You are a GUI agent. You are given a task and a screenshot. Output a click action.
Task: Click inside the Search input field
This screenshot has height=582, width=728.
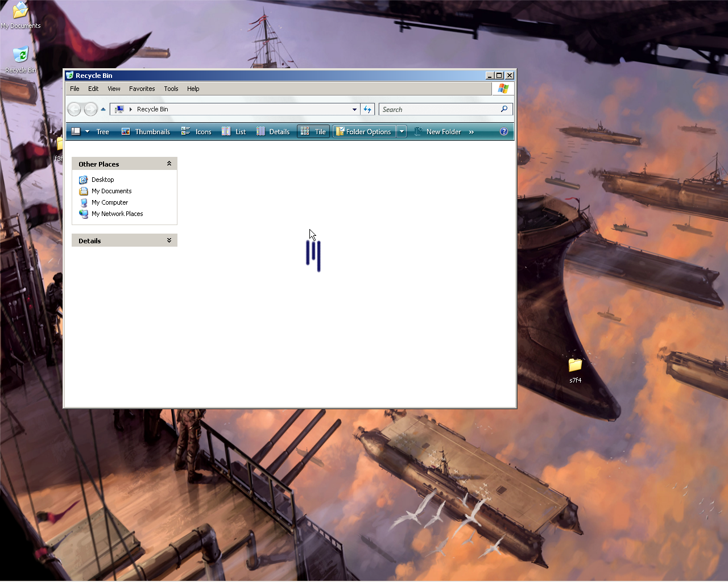[x=439, y=110]
